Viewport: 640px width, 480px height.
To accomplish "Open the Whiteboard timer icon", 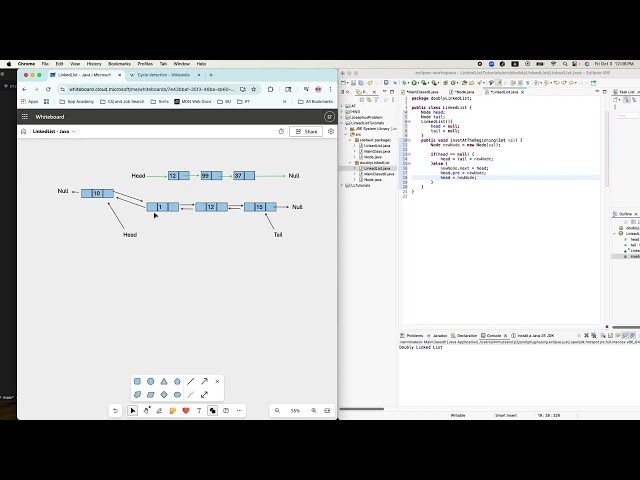I will click(x=281, y=131).
